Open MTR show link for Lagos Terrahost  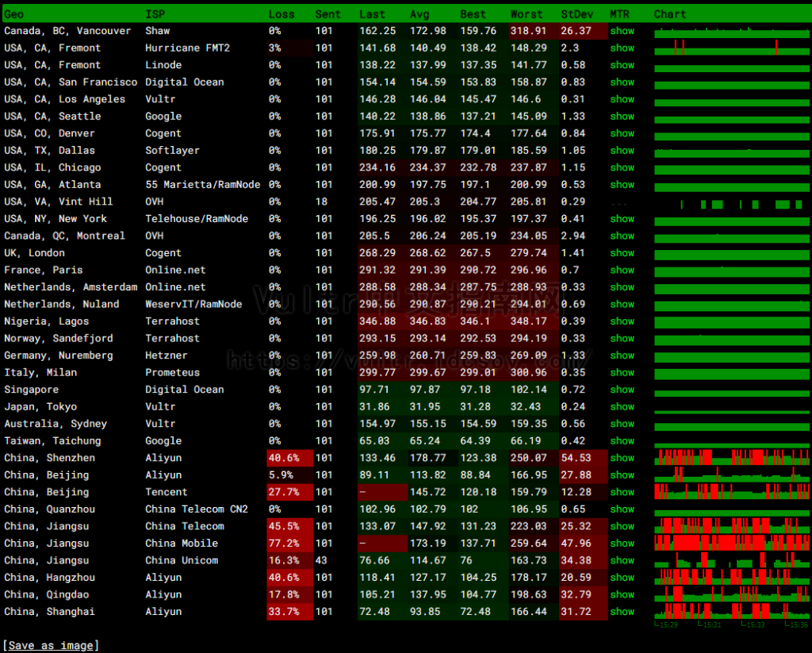622,322
